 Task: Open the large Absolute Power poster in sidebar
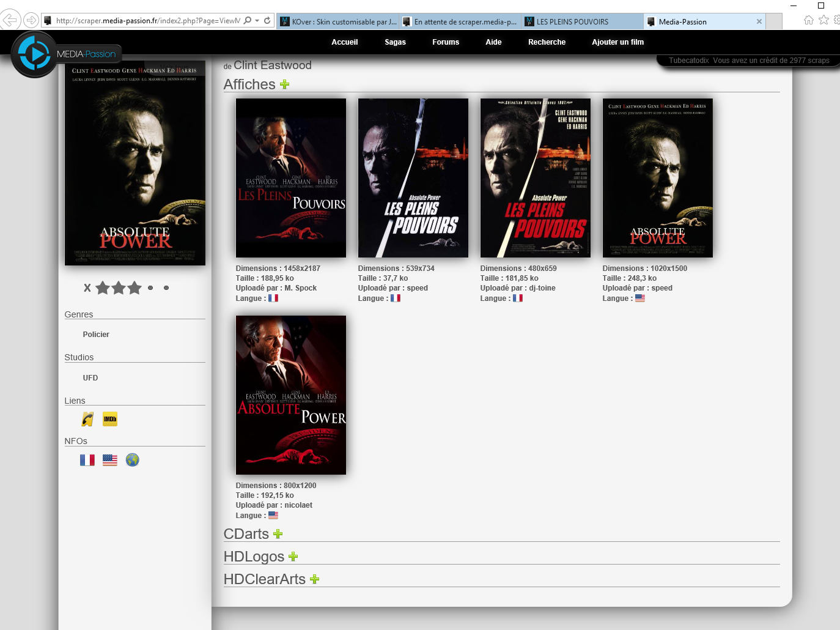(x=135, y=163)
